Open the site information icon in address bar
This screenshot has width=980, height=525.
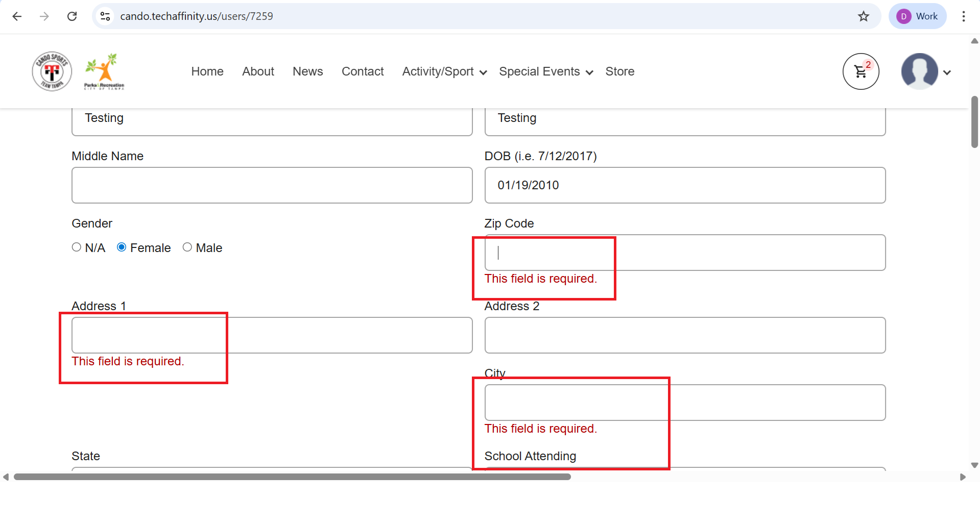[x=105, y=16]
